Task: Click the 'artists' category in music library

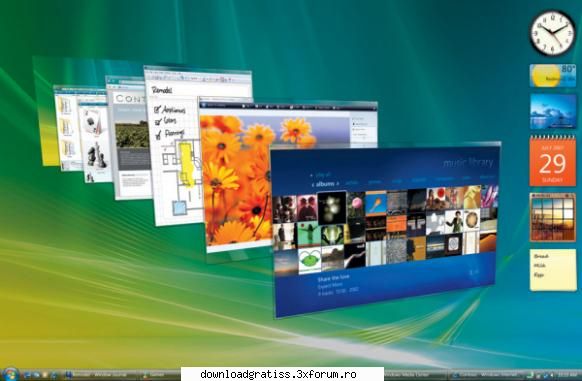Action: [352, 183]
